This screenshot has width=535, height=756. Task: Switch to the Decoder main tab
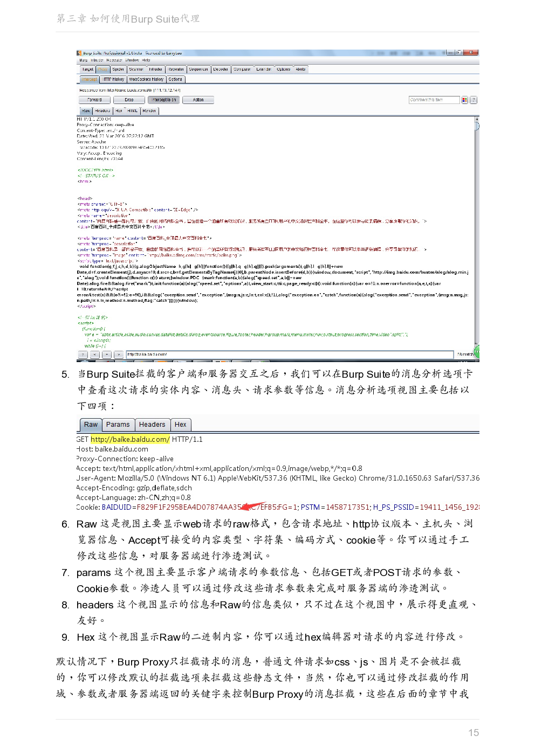[221, 70]
